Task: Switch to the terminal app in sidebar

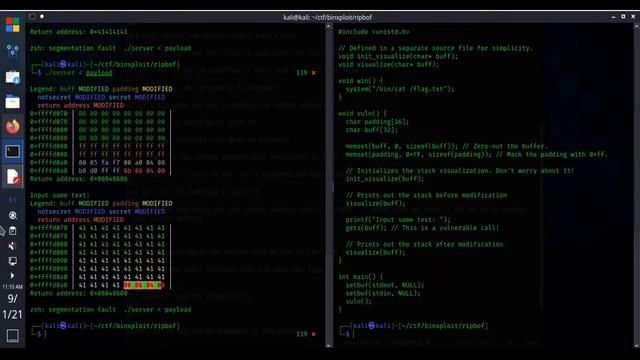Action: coord(12,151)
